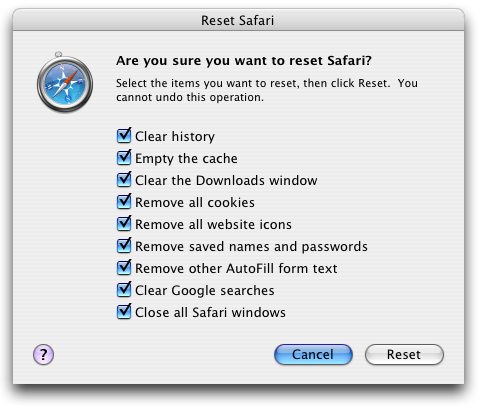481x409 pixels.
Task: Click the "Are you sure" heading text
Action: 244,61
